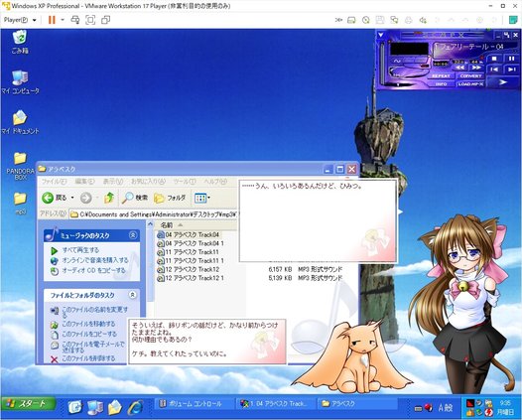Pause the virtual machine with the orange pause icon

pos(52,20)
